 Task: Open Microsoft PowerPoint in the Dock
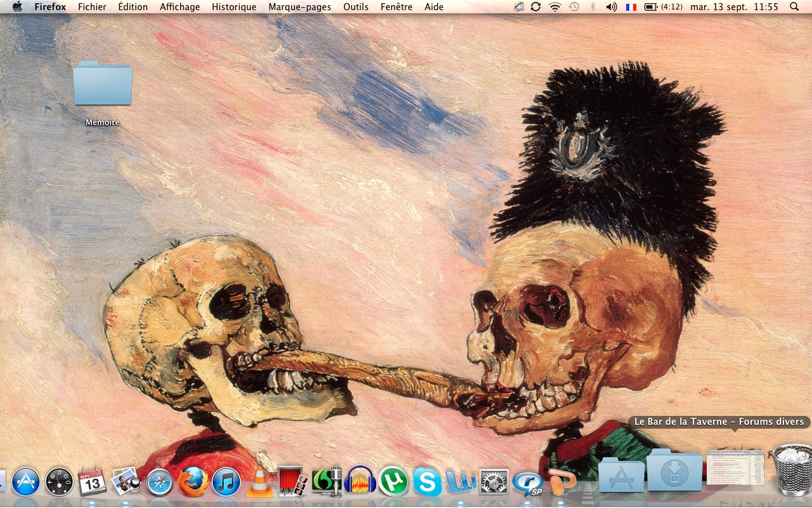561,482
